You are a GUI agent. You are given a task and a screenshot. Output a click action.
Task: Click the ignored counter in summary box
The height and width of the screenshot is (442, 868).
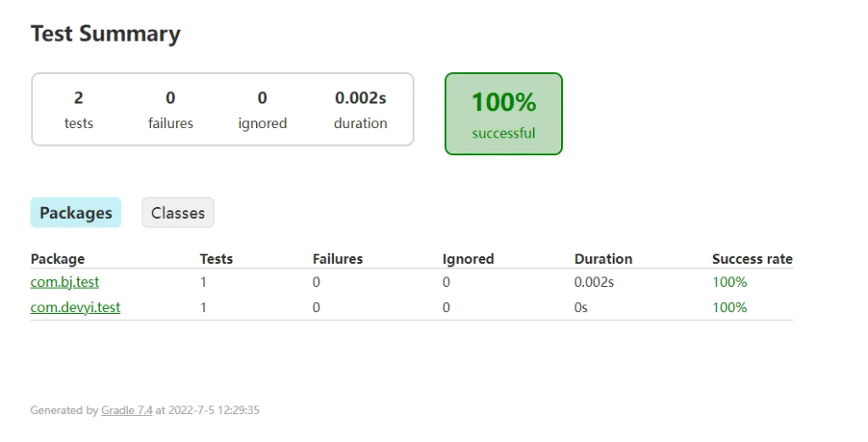click(263, 109)
